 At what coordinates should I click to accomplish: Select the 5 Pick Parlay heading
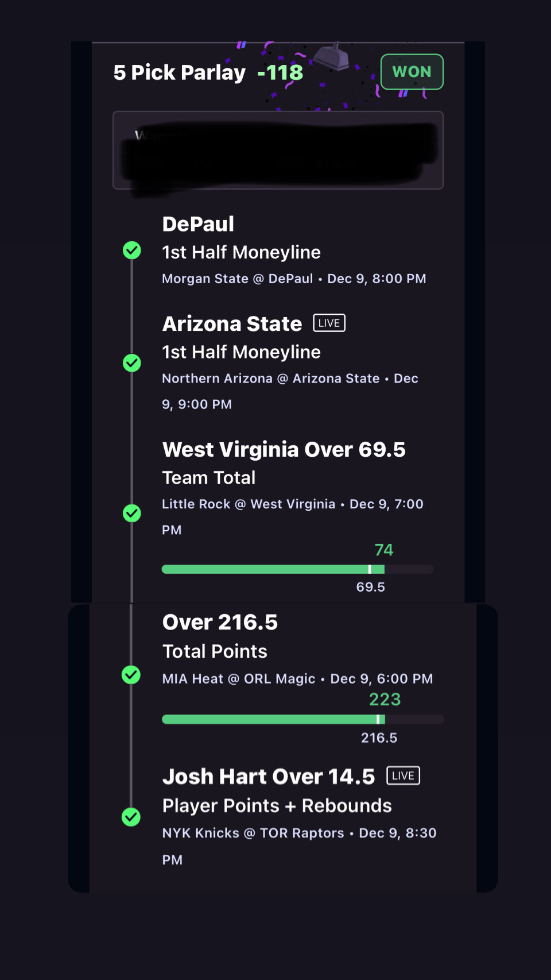[x=179, y=72]
